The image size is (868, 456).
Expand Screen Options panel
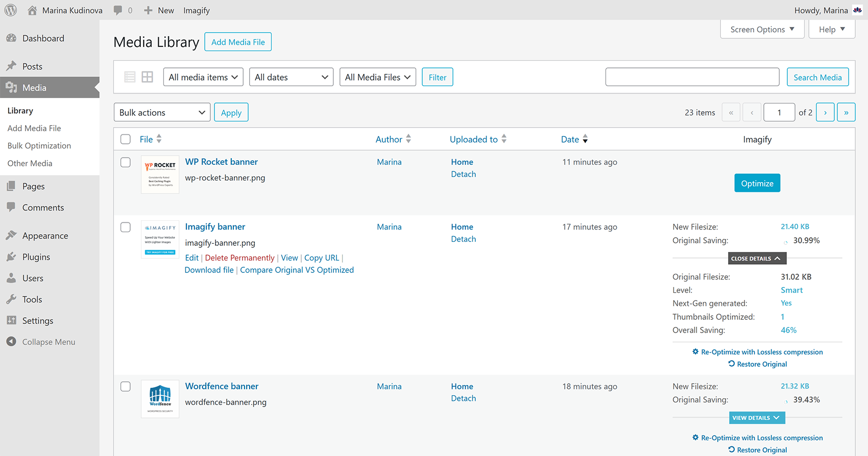[x=762, y=29]
